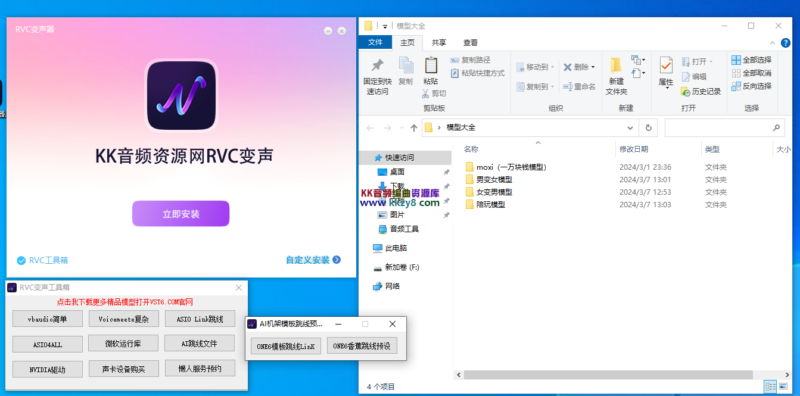Viewport: 800px width, 396px height.
Task: Click AI跳线文件 button in toolbox
Action: click(x=200, y=343)
